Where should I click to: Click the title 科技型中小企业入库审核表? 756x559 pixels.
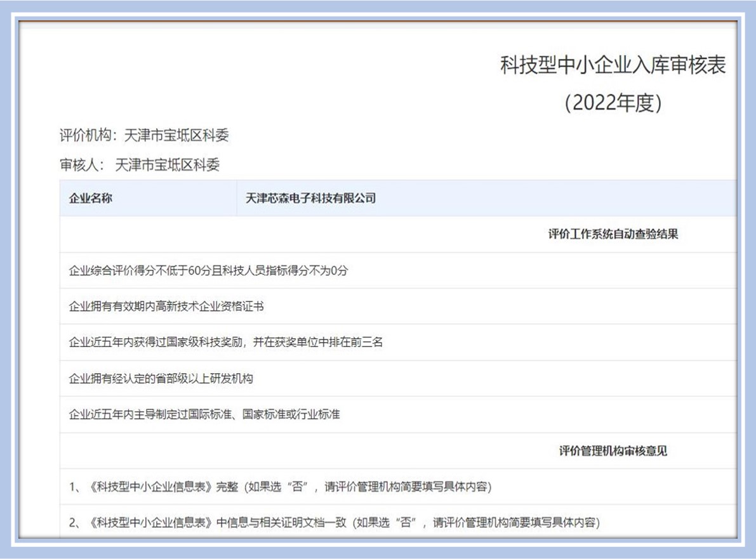click(613, 65)
